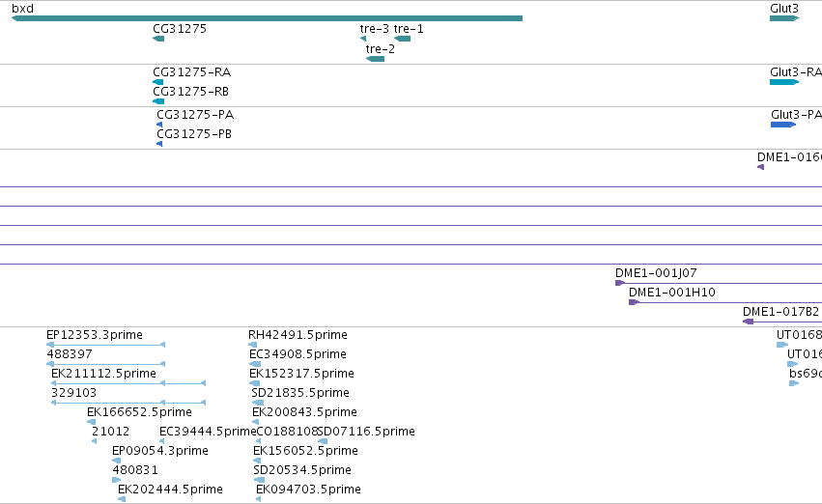Click the CG31275 gene arrow glyph
This screenshot has width=822, height=504.
tap(158, 39)
